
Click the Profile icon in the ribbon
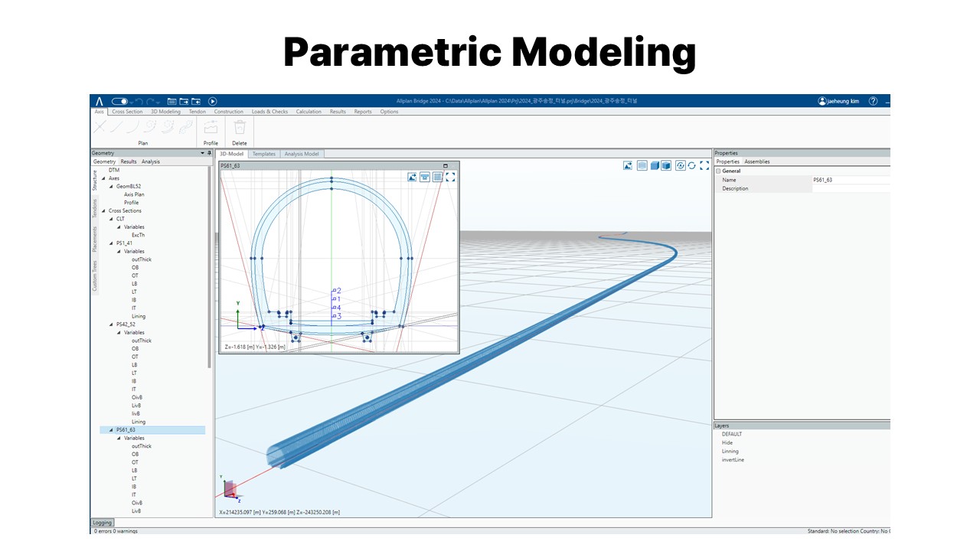click(x=211, y=129)
